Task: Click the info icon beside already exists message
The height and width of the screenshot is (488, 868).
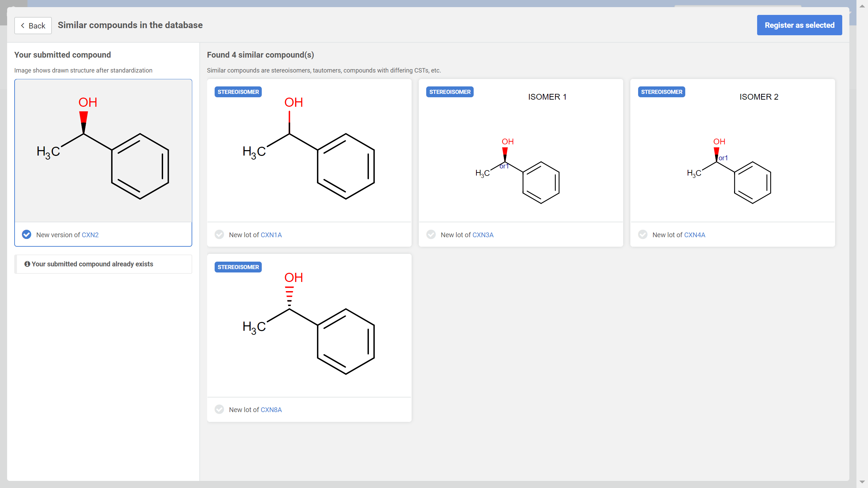Action: pos(27,264)
